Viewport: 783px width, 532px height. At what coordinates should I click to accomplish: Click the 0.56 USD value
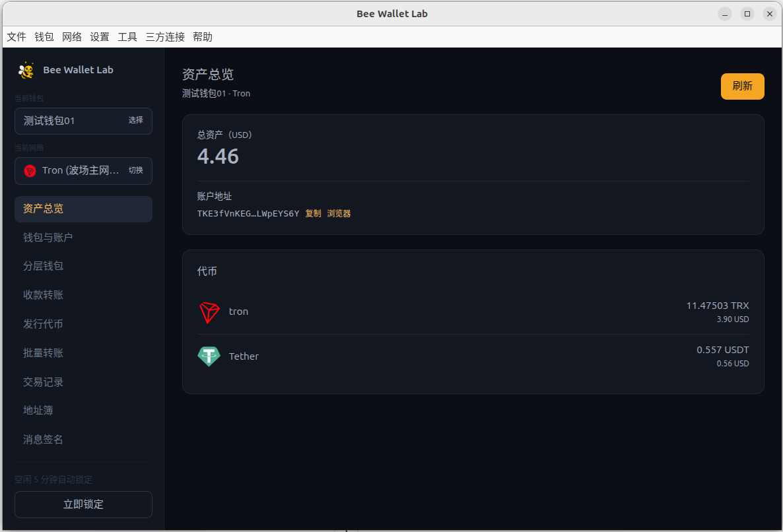point(733,364)
